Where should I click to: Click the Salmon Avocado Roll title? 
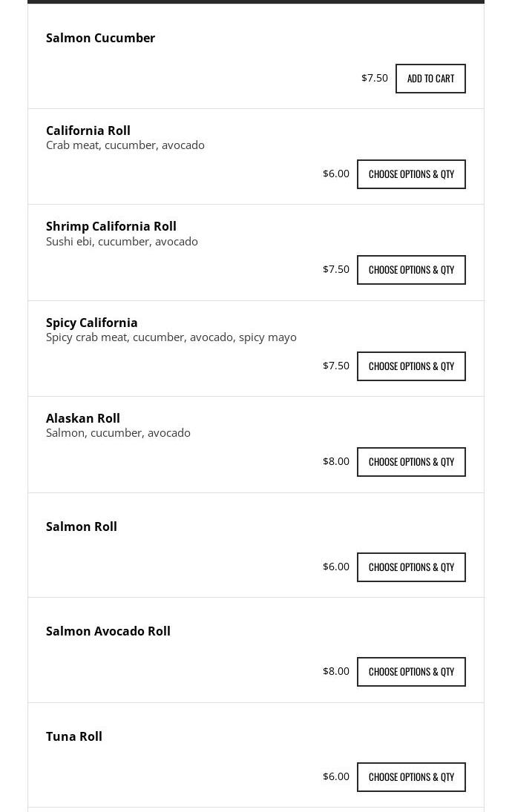pyautogui.click(x=108, y=631)
